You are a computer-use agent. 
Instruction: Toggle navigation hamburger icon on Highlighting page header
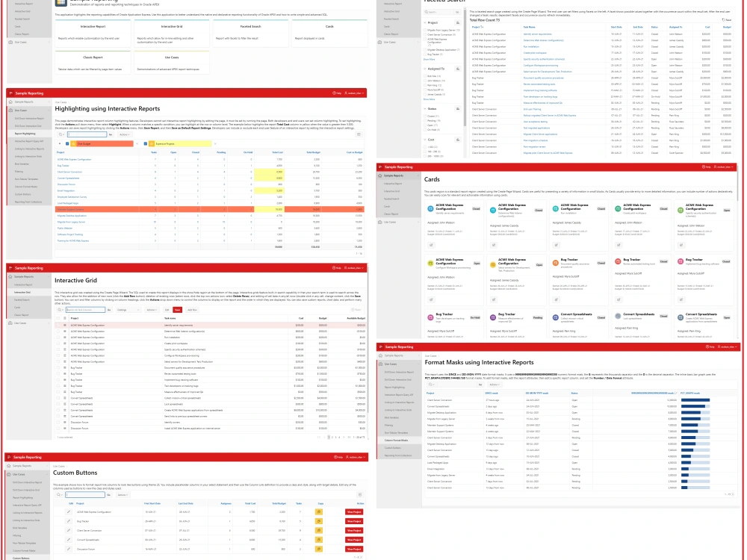click(x=10, y=93)
